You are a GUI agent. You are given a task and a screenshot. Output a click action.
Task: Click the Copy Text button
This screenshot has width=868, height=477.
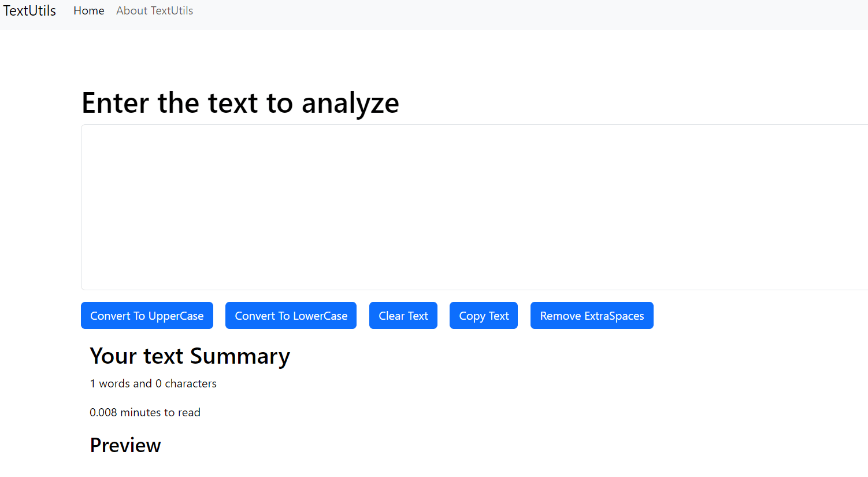(484, 316)
